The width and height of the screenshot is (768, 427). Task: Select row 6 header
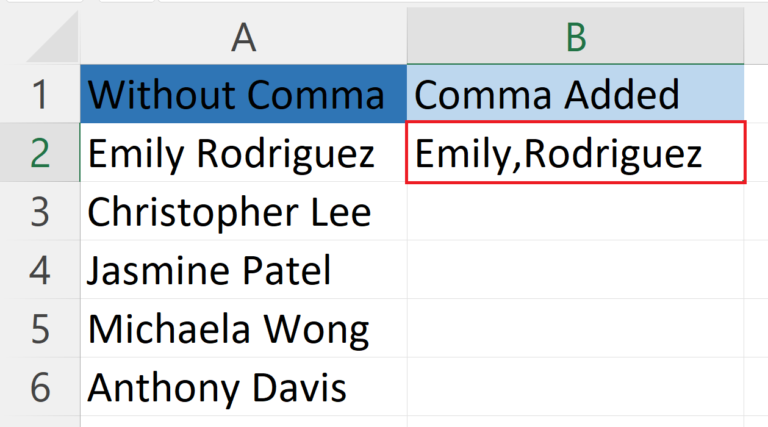[x=40, y=387]
